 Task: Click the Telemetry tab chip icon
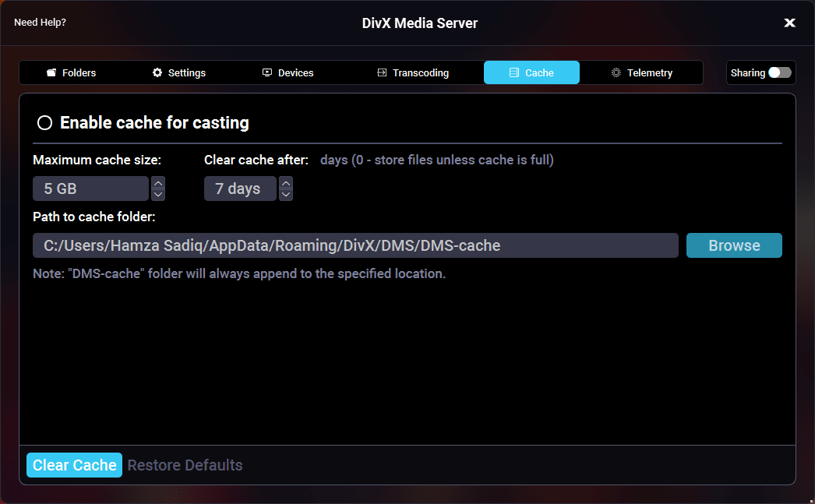(616, 72)
